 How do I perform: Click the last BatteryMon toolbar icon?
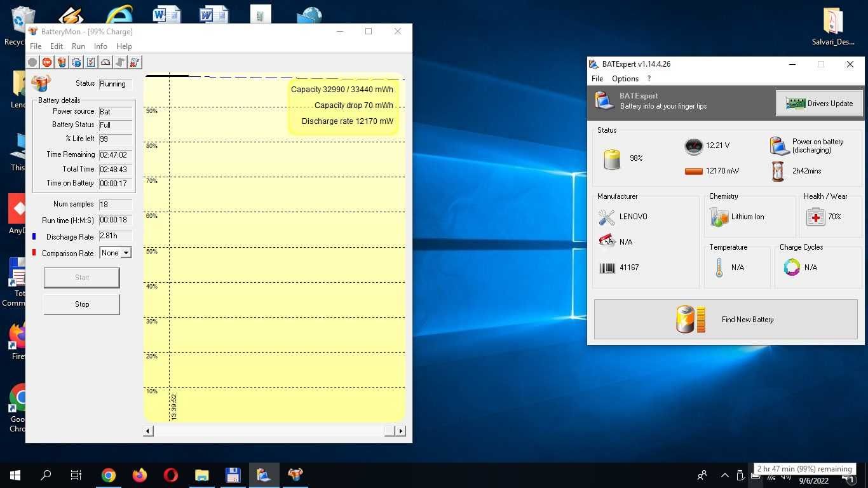(x=135, y=62)
